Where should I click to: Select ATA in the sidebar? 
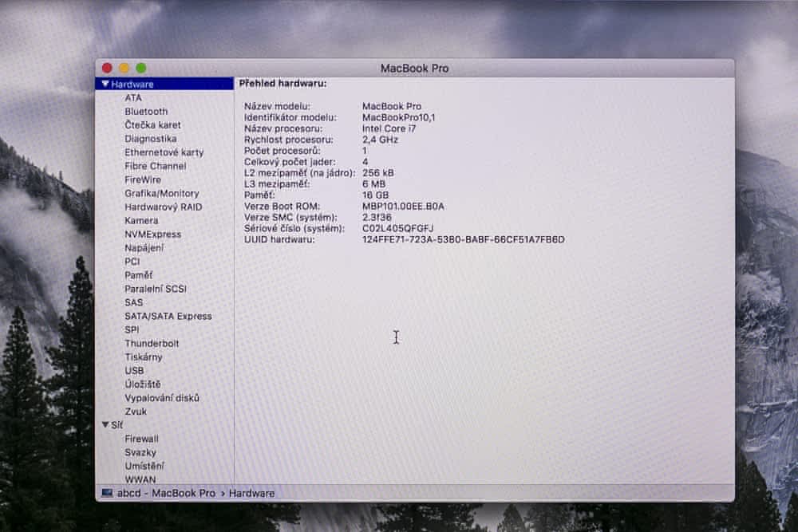point(133,97)
